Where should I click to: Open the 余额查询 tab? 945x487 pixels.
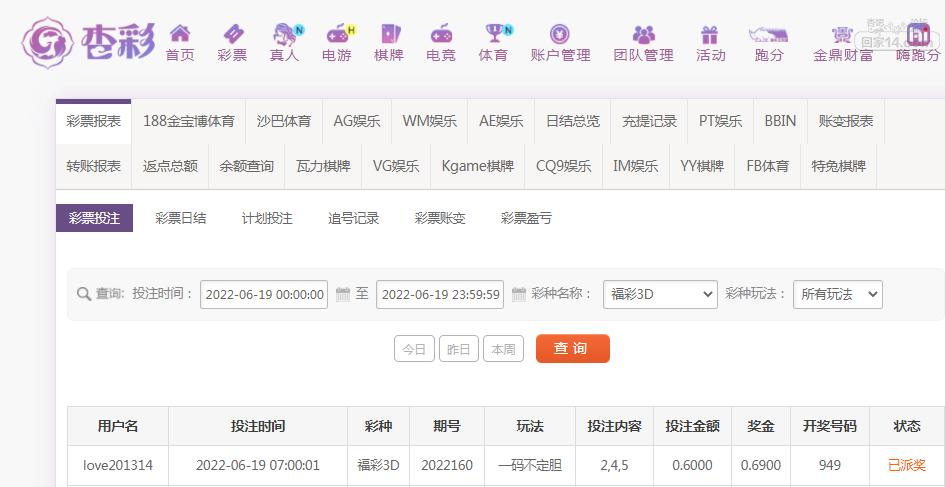click(247, 166)
